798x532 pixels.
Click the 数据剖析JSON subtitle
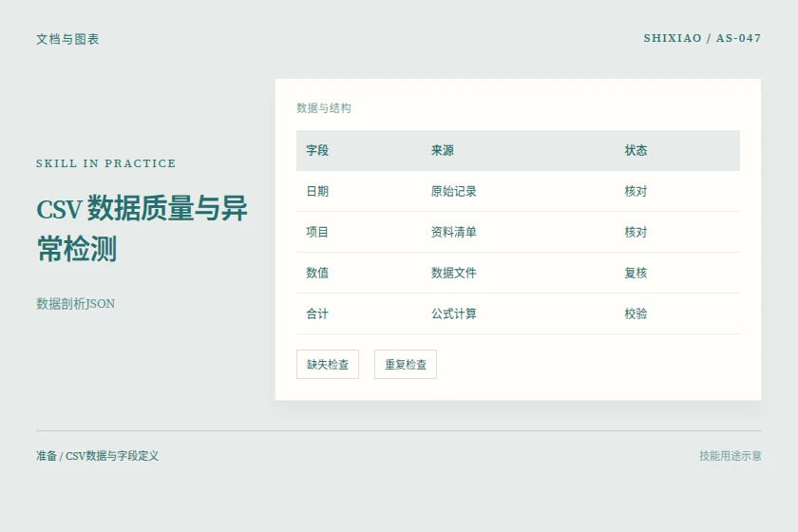tap(75, 304)
